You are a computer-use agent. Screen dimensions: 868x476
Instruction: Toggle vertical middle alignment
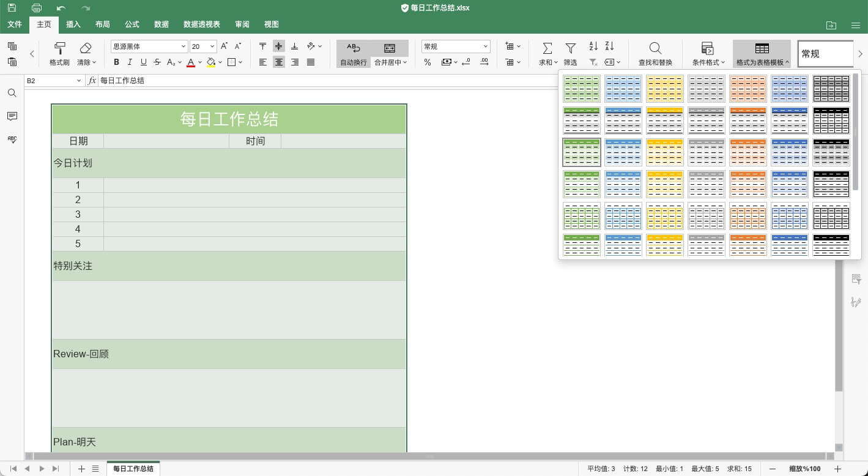pos(279,46)
